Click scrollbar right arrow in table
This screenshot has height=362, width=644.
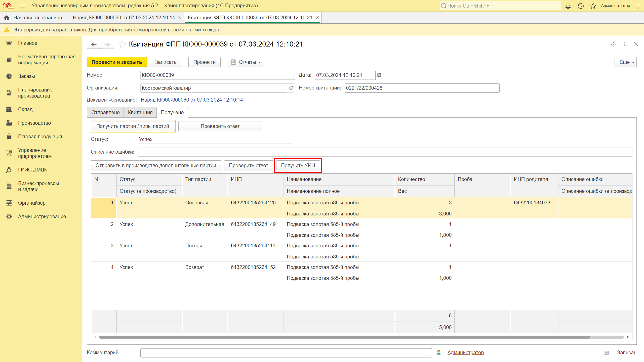(628, 337)
